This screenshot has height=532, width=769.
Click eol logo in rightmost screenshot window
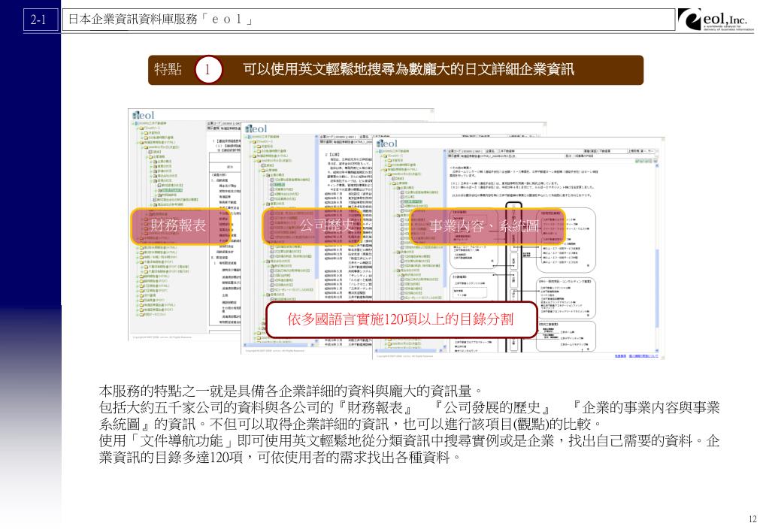click(x=387, y=144)
